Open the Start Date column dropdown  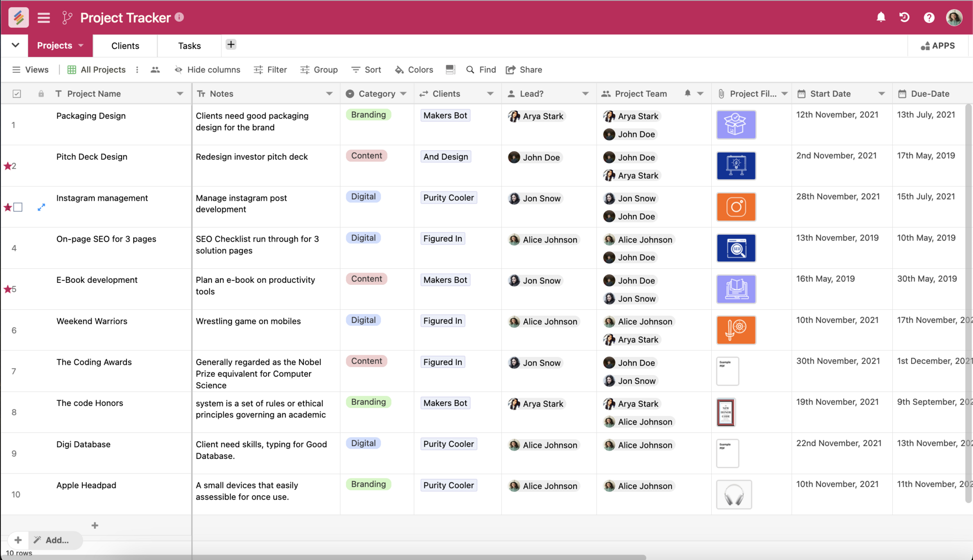coord(883,93)
